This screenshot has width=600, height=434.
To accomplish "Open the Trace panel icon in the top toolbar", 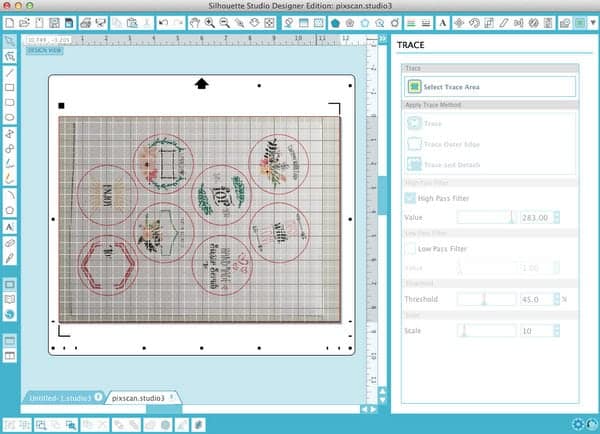I will pyautogui.click(x=580, y=23).
